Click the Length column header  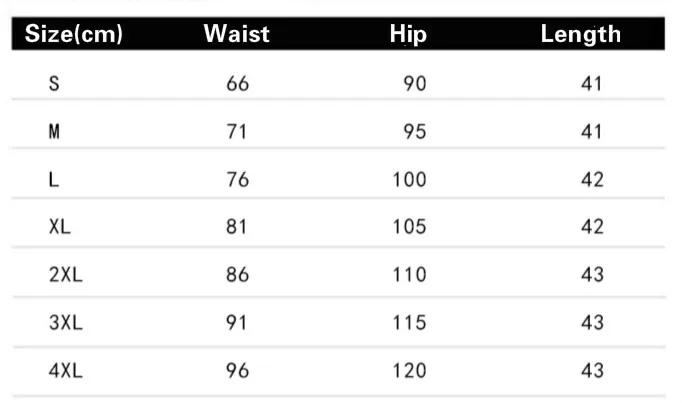[581, 34]
